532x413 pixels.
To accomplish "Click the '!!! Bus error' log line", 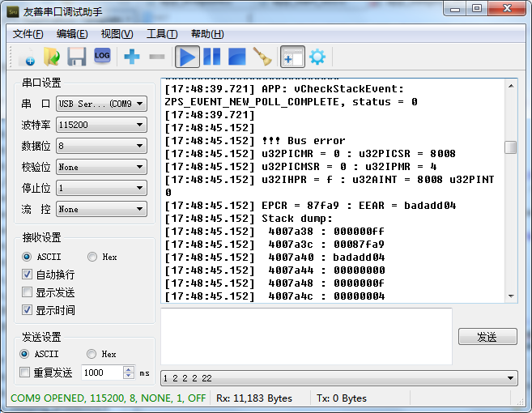I will pyautogui.click(x=255, y=140).
